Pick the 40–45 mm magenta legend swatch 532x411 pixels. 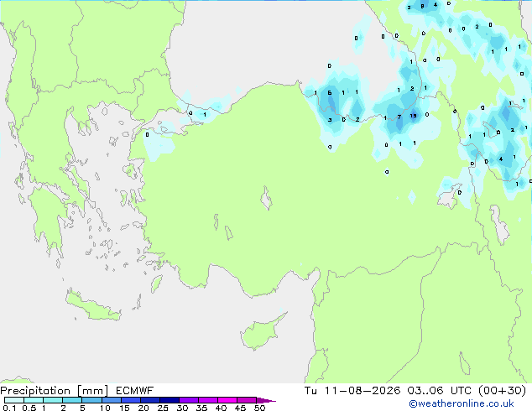tap(227, 400)
